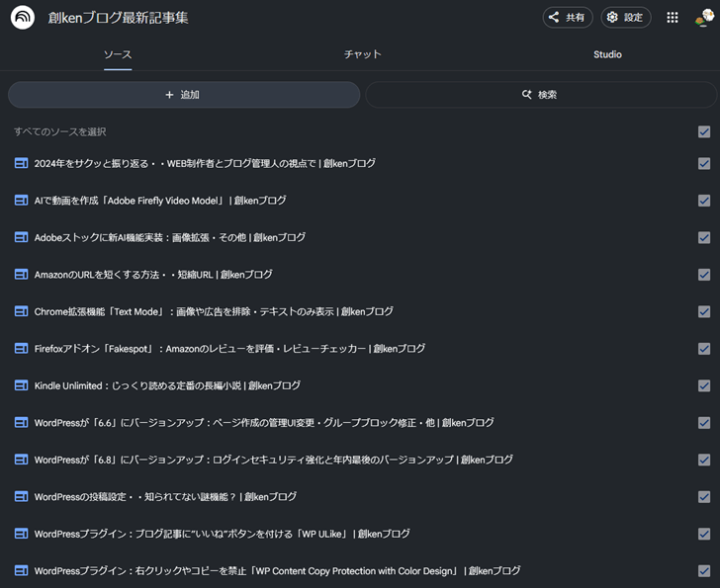Open source Kindle Unlimited 長編小説 title
The width and height of the screenshot is (720, 588).
[x=167, y=385]
